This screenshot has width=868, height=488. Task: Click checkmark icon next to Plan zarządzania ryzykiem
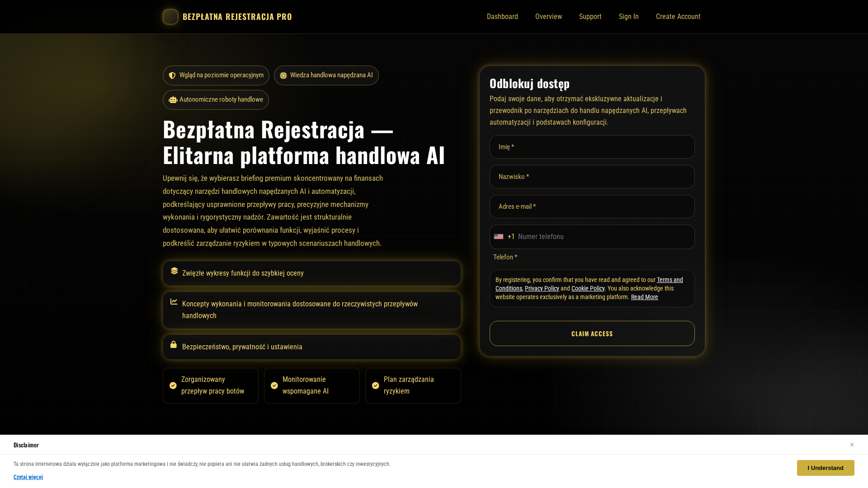(x=376, y=385)
